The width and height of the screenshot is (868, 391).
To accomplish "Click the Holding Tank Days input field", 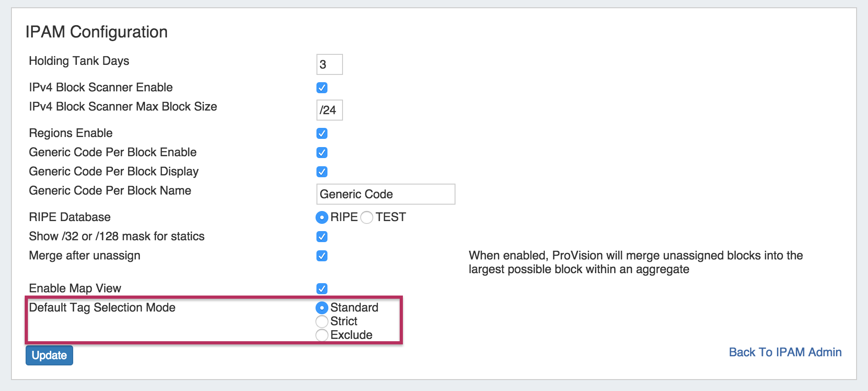I will pyautogui.click(x=329, y=64).
